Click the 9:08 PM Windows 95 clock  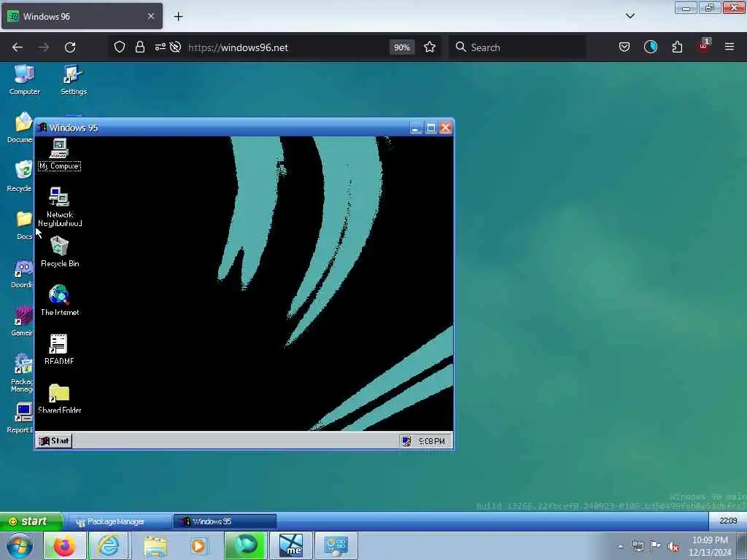[432, 441]
